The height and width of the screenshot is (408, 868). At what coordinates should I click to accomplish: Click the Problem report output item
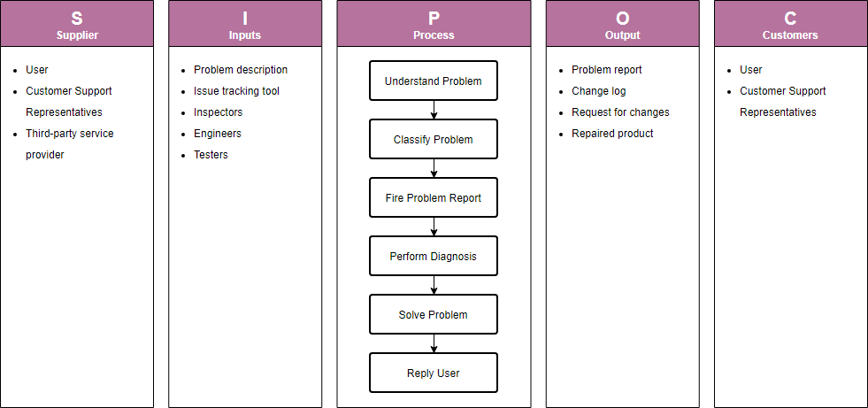(606, 70)
